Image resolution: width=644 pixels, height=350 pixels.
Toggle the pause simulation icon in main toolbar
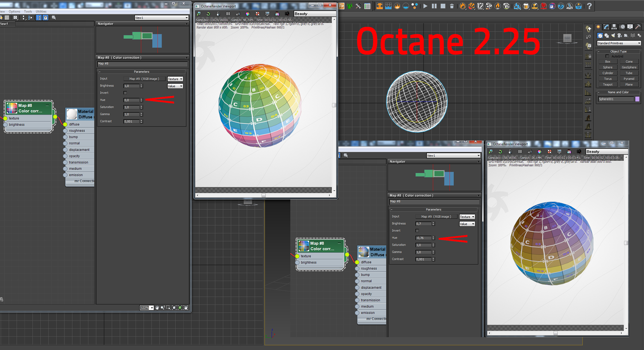tap(434, 6)
